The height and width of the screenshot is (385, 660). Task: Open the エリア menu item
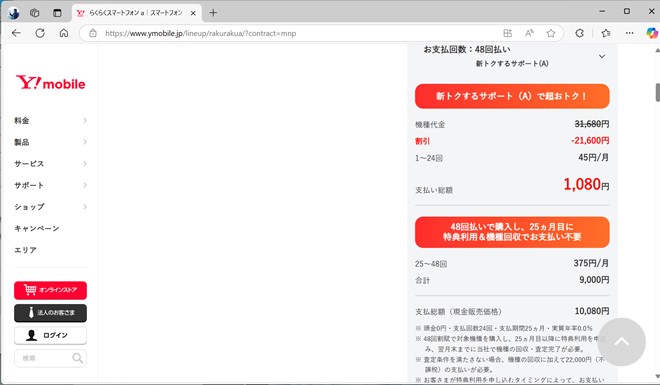(x=26, y=250)
